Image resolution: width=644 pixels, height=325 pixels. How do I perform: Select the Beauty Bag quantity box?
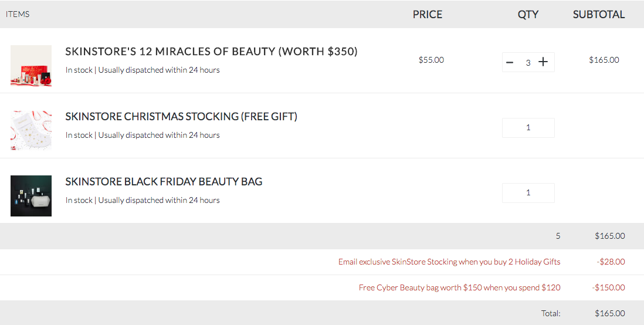(x=528, y=192)
